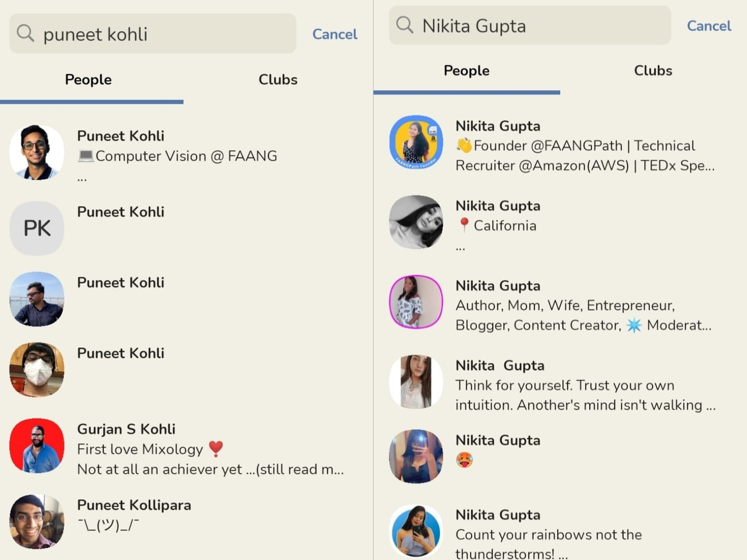Tap the pink-ringed Nikita Gupta avatar

pos(416,302)
